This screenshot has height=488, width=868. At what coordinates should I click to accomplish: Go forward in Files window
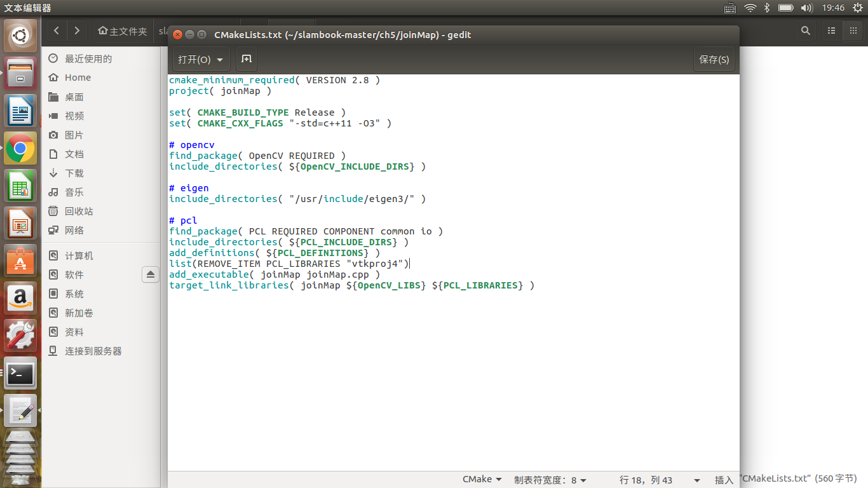point(77,30)
